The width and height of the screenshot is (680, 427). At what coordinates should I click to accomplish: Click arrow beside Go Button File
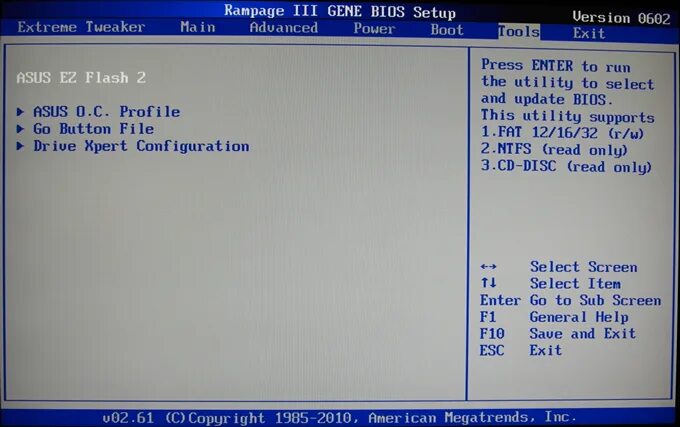20,129
